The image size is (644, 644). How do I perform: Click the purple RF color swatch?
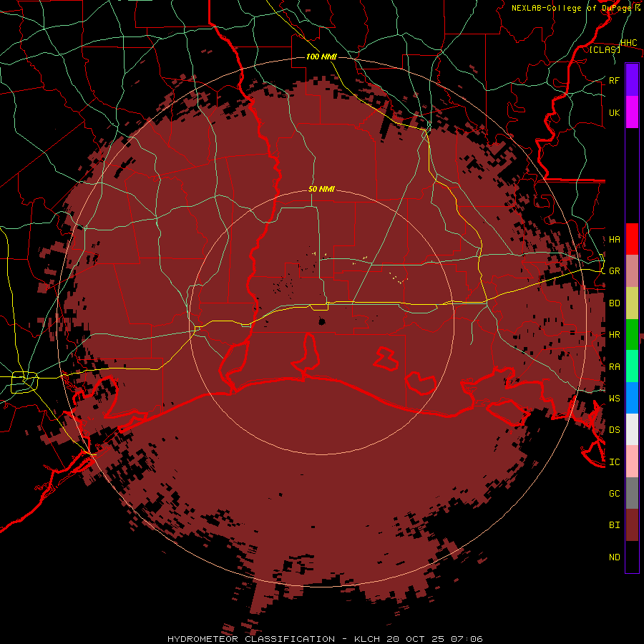coord(632,79)
